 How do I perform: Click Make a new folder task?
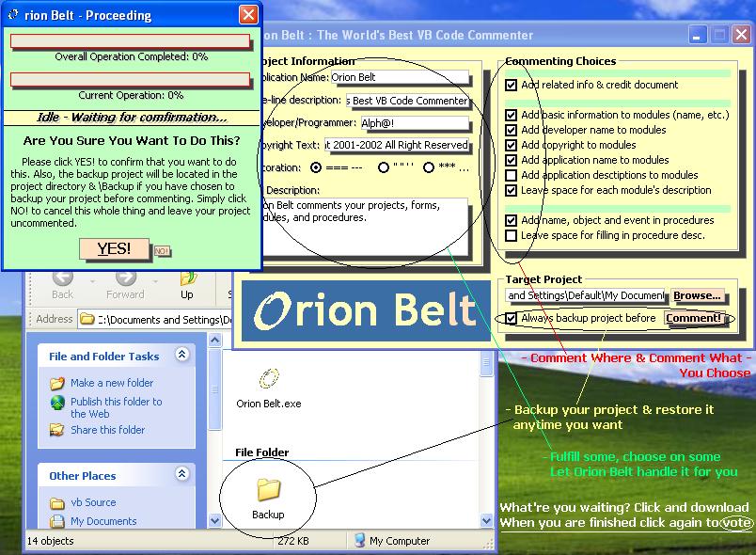click(x=111, y=383)
